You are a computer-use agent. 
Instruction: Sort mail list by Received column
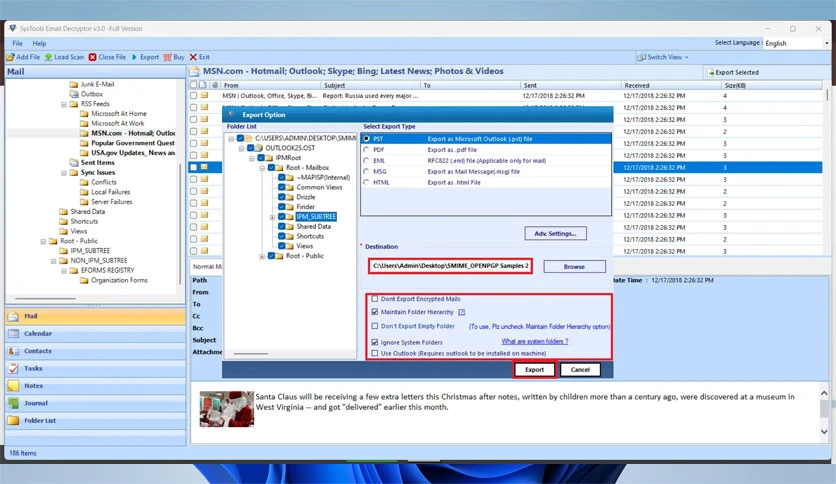point(671,85)
